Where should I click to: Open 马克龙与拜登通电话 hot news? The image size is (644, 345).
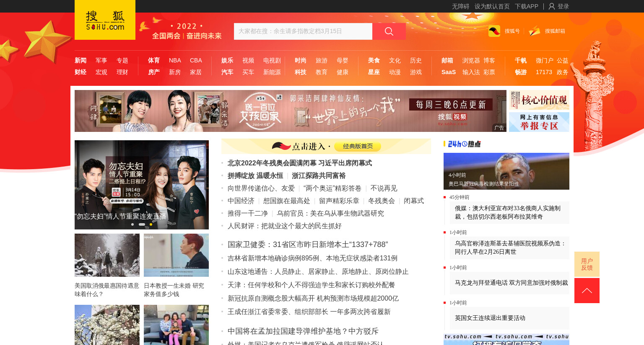coord(509,283)
